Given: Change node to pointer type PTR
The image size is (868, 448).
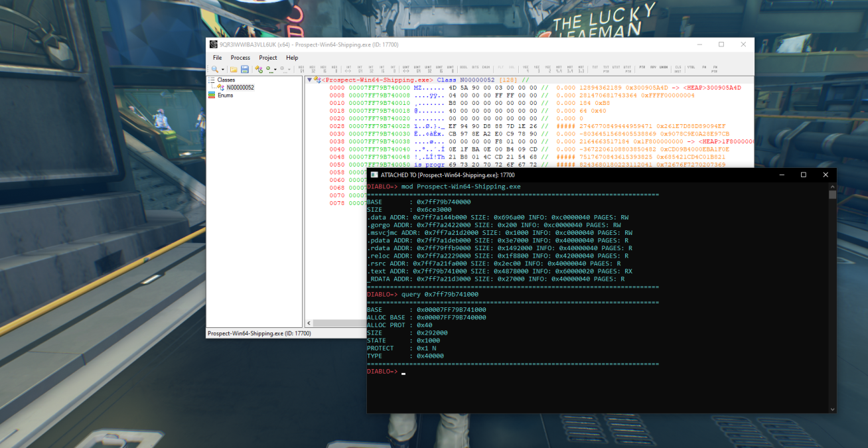Looking at the screenshot, I should (642, 68).
